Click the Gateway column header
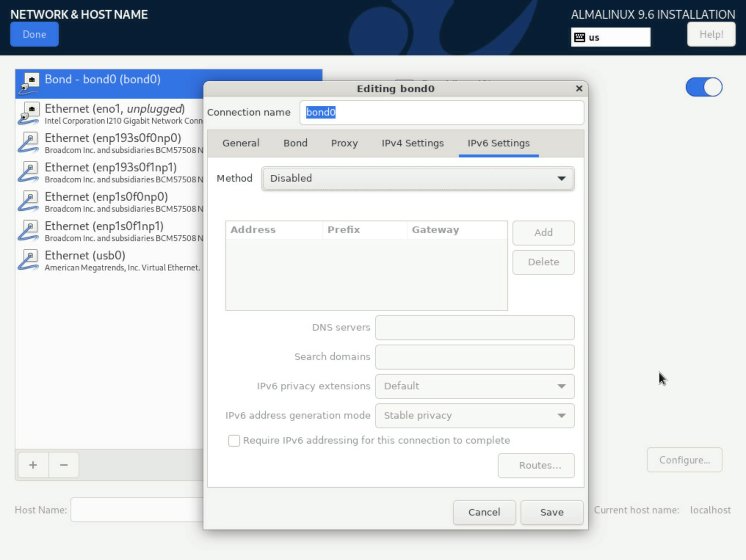 (x=457, y=230)
